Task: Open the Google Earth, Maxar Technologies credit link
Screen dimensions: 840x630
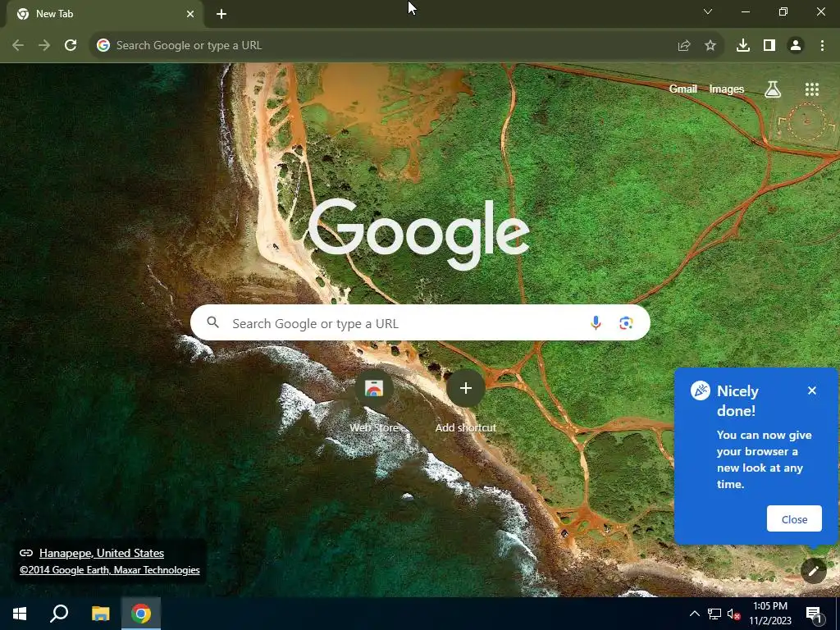Action: pos(110,570)
